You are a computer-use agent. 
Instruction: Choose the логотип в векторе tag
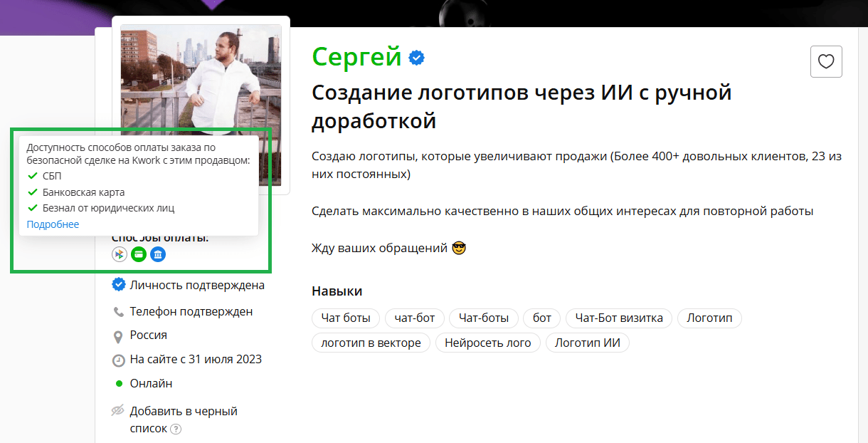(371, 343)
